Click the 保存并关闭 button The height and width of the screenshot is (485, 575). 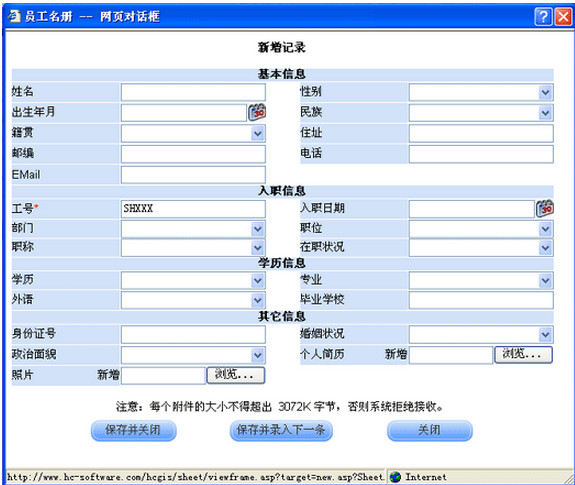(133, 430)
